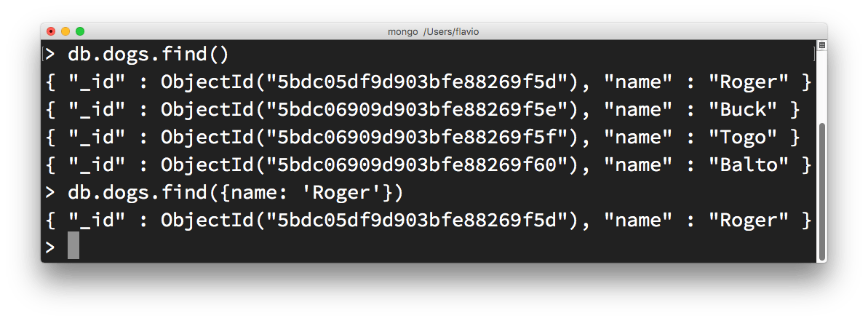Click the green zoom window button

80,31
